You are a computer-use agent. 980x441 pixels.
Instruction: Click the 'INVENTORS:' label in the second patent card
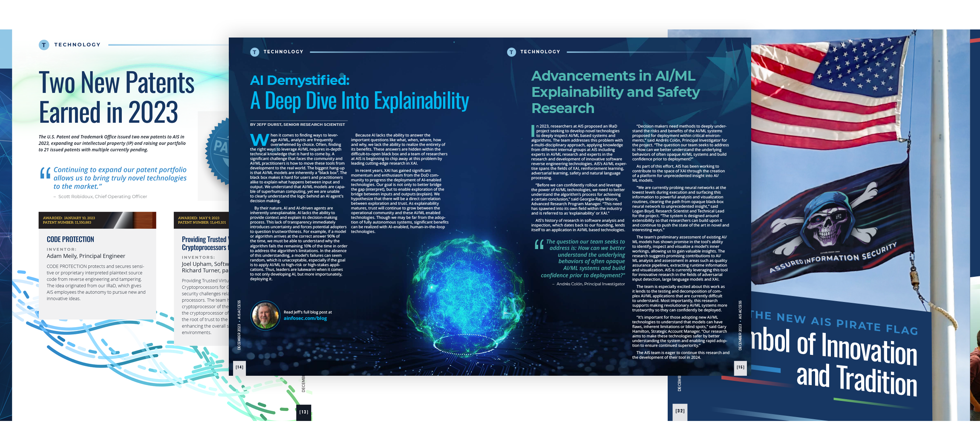pos(198,258)
